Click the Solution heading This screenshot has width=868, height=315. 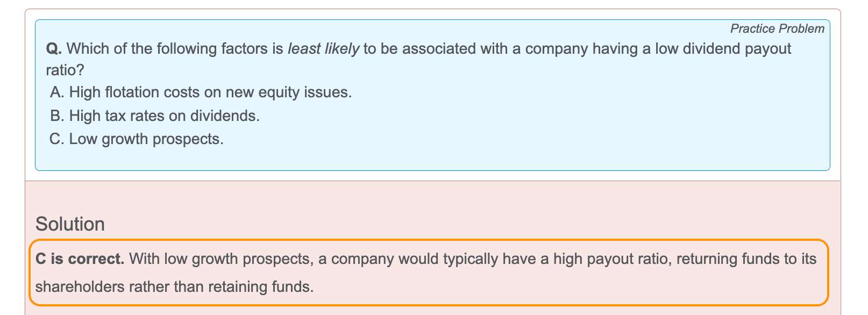pyautogui.click(x=70, y=224)
